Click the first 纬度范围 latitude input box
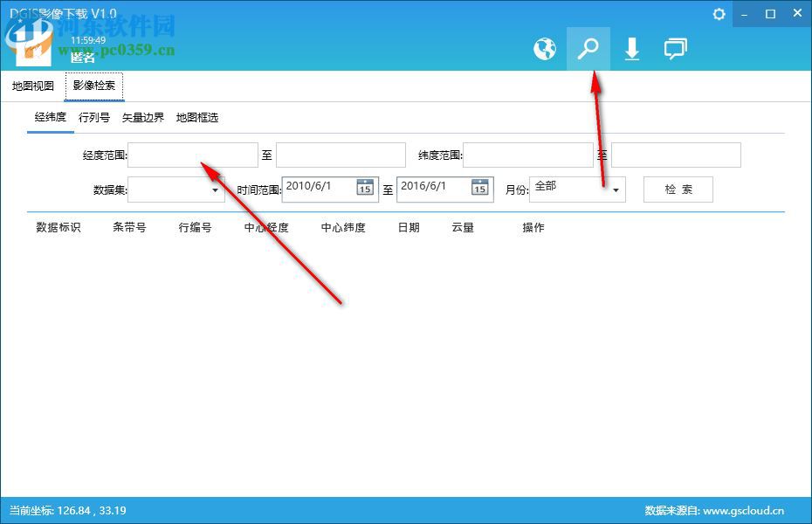The image size is (812, 524). pyautogui.click(x=527, y=155)
